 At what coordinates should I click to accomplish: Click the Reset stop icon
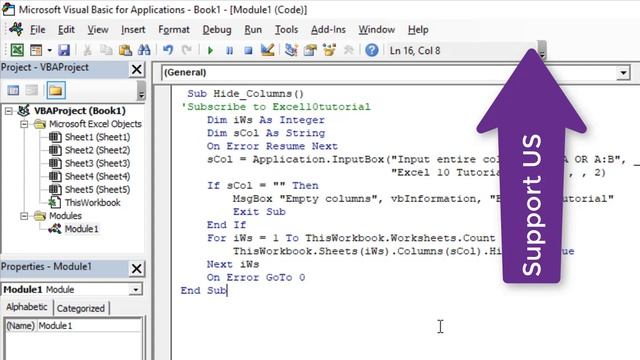[x=248, y=51]
